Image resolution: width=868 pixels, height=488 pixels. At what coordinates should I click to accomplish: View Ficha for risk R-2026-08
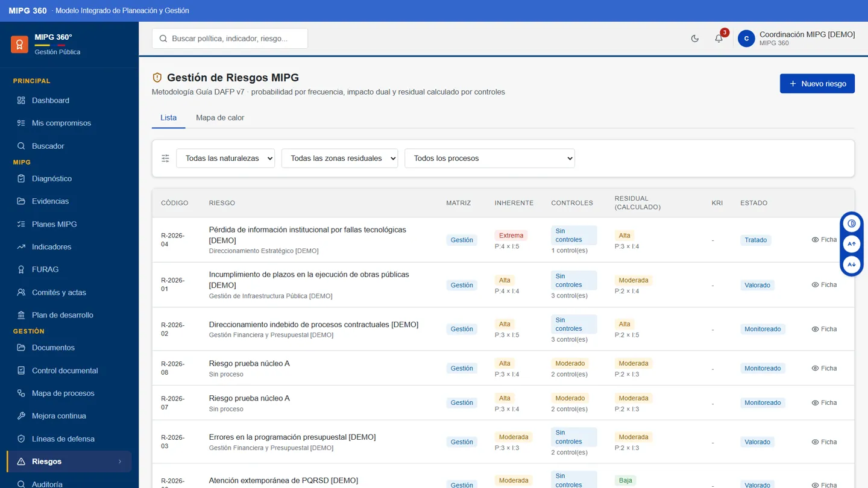tap(824, 368)
